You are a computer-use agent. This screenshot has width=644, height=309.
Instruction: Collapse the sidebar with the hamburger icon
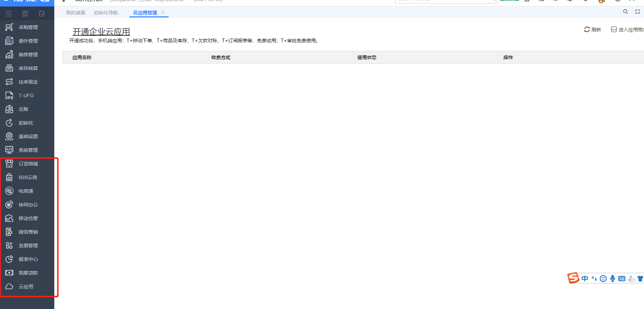9,14
